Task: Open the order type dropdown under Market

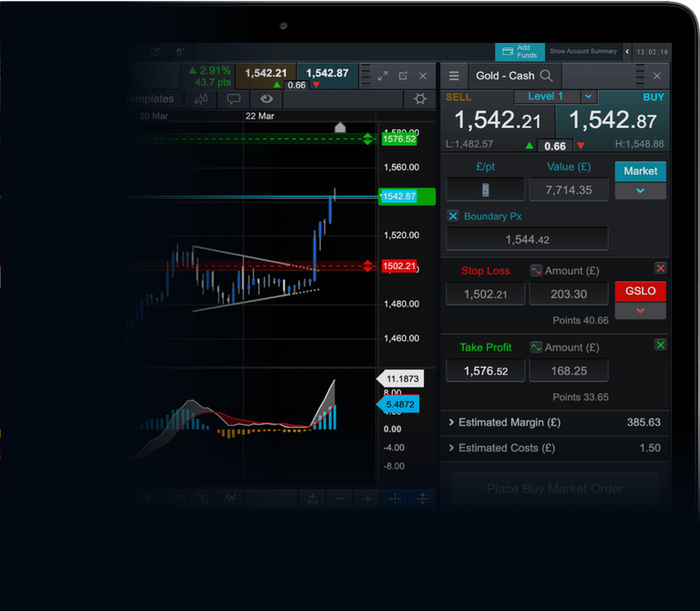Action: (x=640, y=191)
